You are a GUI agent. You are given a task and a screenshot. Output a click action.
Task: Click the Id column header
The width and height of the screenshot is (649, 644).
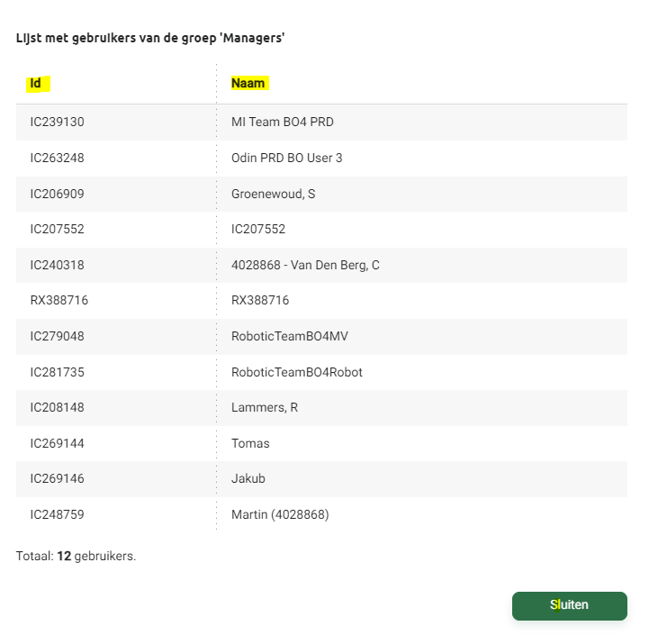pyautogui.click(x=36, y=84)
